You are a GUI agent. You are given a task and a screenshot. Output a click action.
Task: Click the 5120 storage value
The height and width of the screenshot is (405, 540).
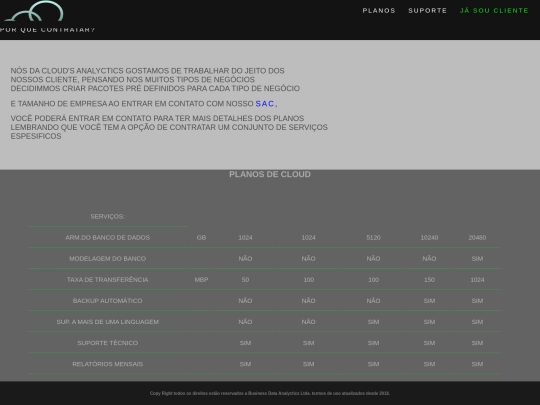(x=373, y=238)
